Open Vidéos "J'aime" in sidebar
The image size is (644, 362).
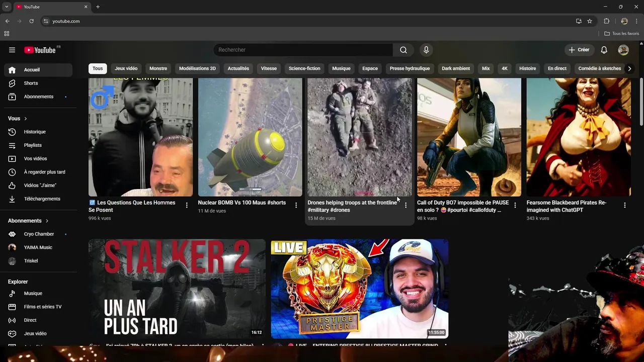coord(38,186)
